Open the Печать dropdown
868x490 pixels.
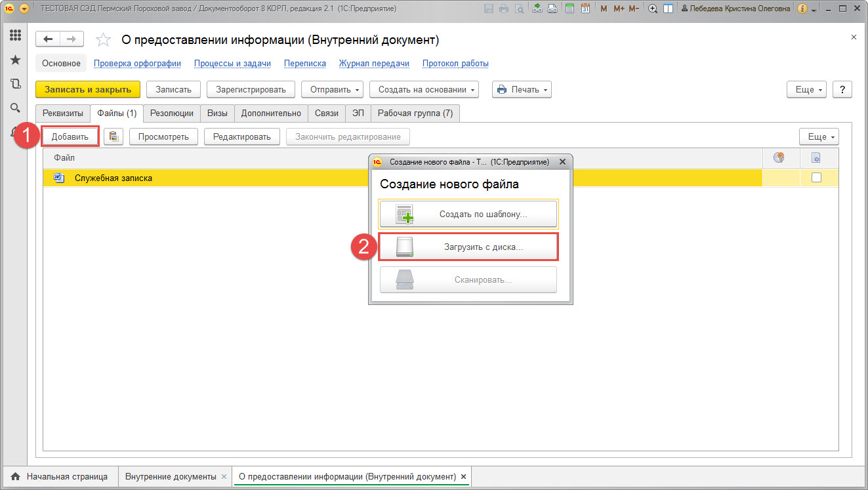coord(522,90)
